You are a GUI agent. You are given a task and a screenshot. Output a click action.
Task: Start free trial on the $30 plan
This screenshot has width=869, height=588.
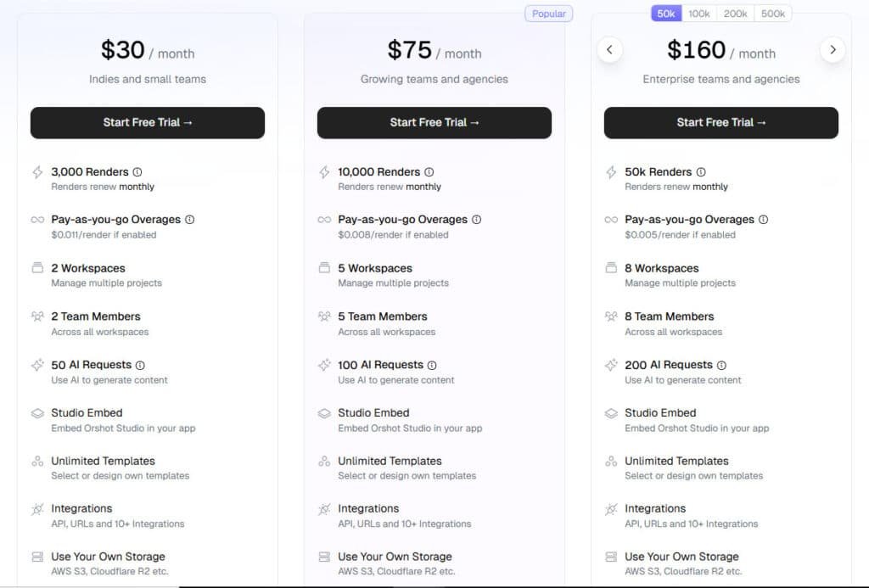[x=147, y=123]
